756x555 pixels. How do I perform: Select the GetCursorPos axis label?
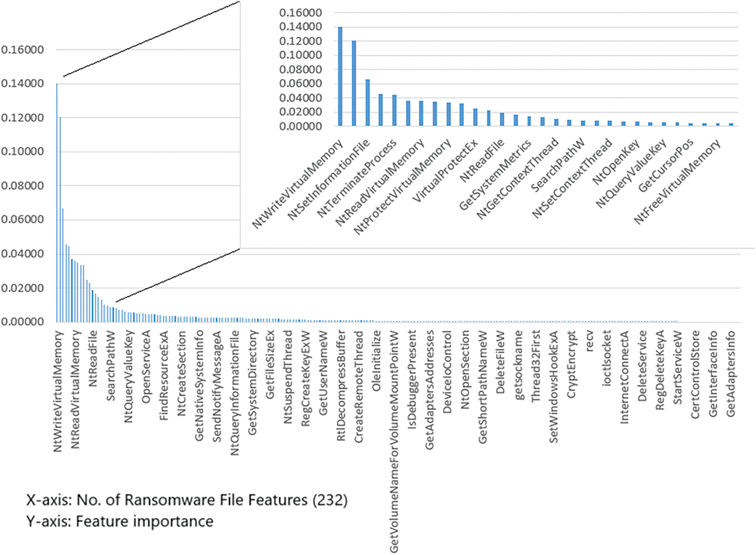666,165
